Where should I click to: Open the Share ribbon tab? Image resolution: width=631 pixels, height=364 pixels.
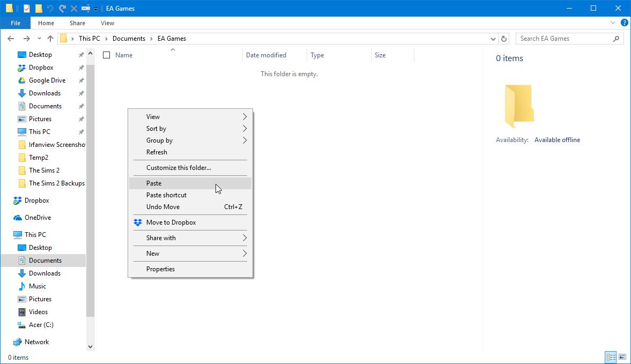tap(77, 23)
